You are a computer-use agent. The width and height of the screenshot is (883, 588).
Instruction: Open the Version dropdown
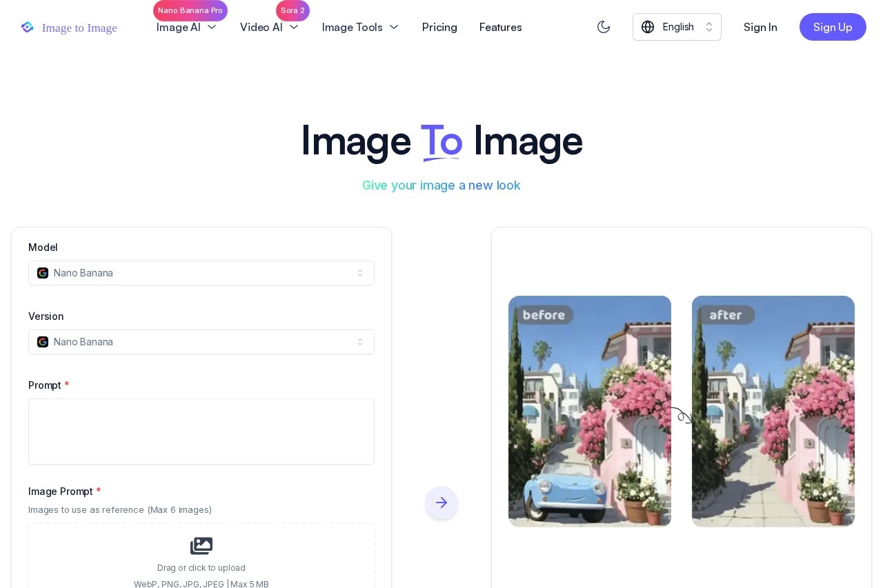tap(201, 342)
